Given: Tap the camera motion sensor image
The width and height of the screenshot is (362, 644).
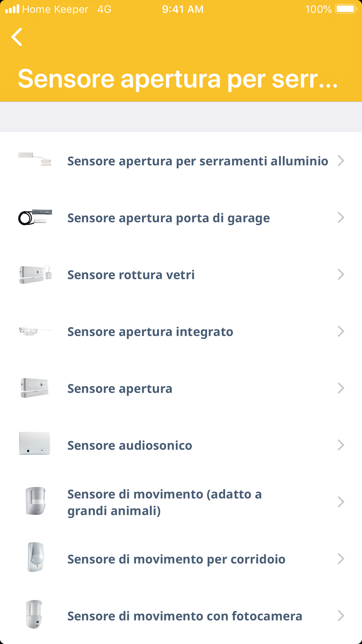Looking at the screenshot, I should pyautogui.click(x=34, y=614).
